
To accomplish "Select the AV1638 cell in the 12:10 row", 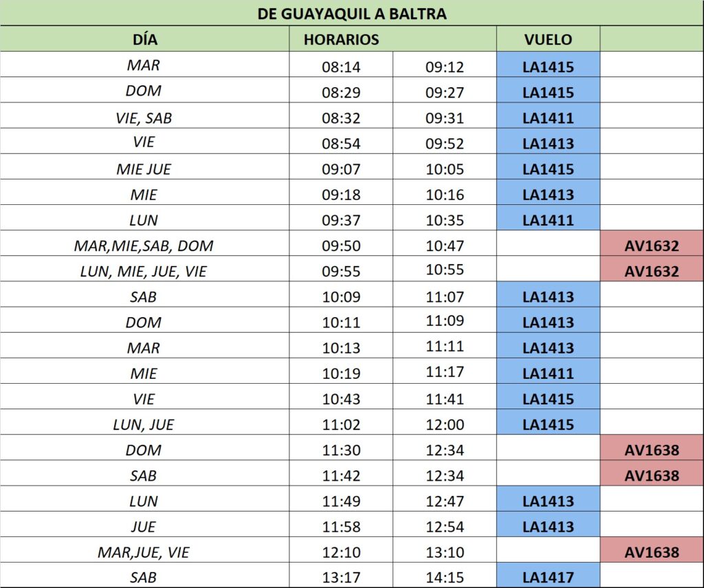I will (651, 552).
